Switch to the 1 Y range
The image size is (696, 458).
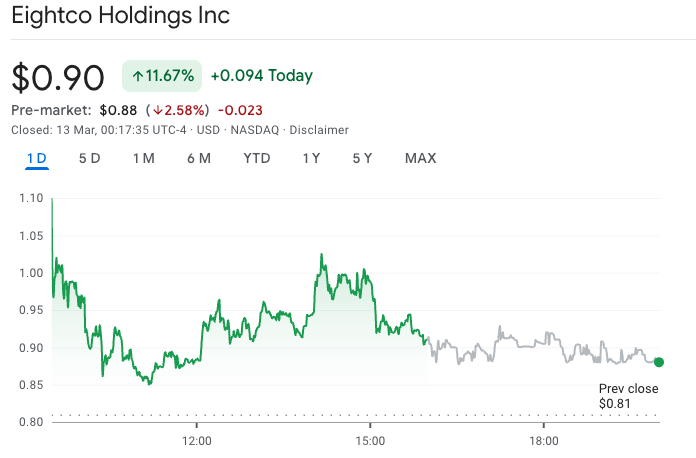[311, 158]
